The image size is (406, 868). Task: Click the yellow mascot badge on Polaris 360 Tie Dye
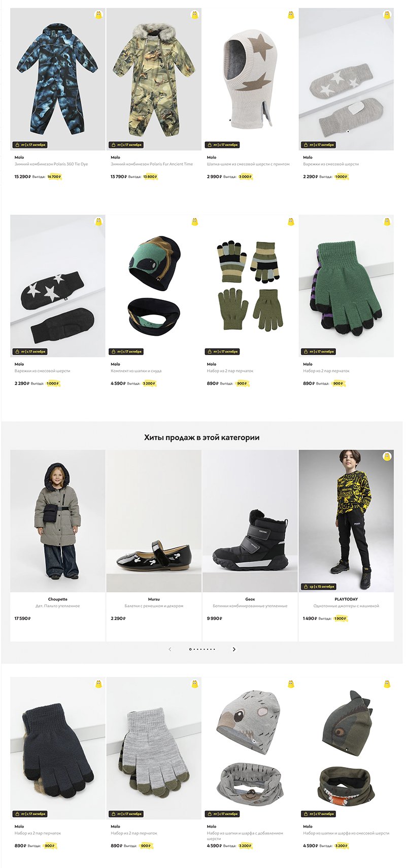pyautogui.click(x=99, y=15)
